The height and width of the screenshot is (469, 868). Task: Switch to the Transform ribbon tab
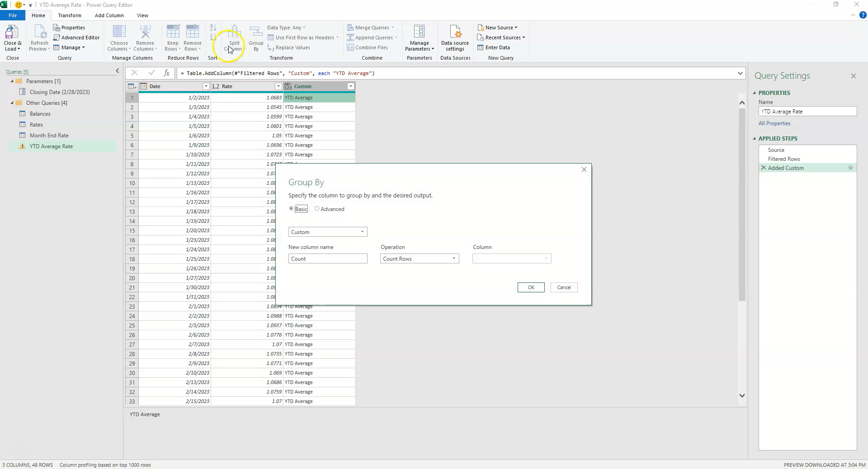coord(70,15)
